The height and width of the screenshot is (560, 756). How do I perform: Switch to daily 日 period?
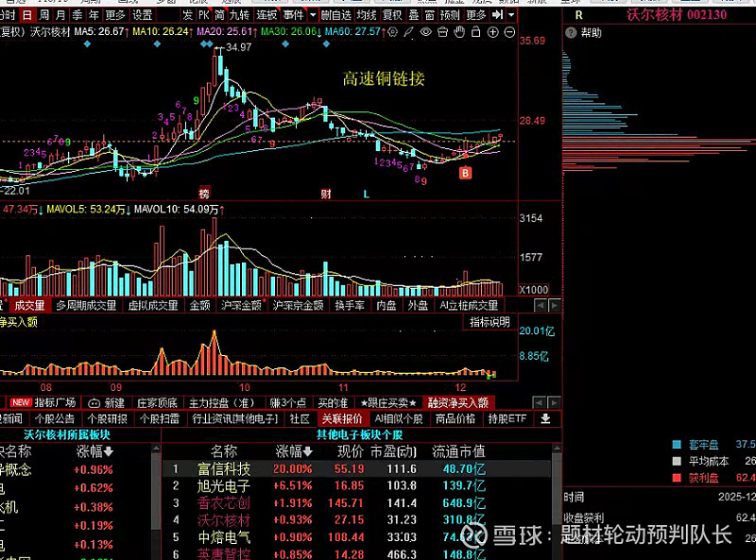(x=27, y=15)
